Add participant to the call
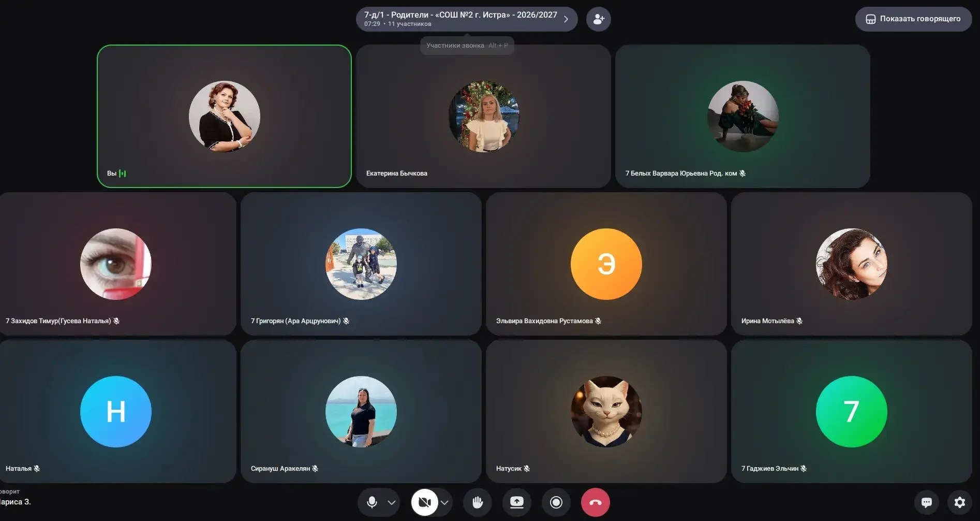 (599, 19)
